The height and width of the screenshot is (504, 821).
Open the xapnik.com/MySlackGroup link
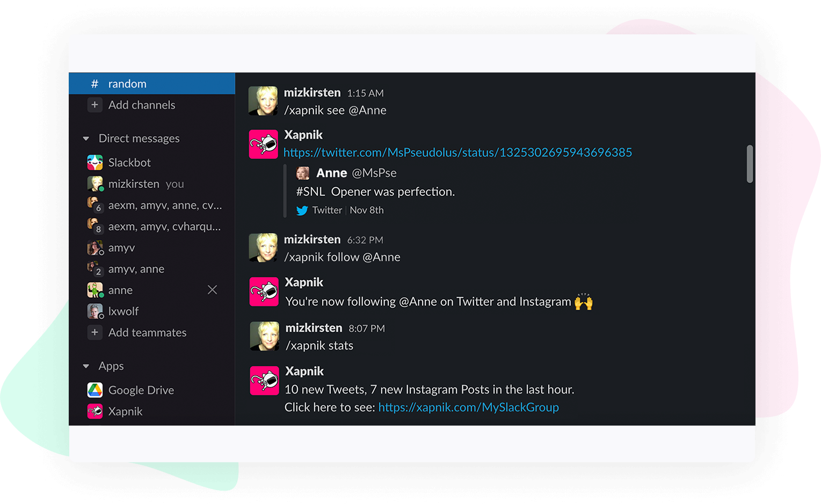468,407
